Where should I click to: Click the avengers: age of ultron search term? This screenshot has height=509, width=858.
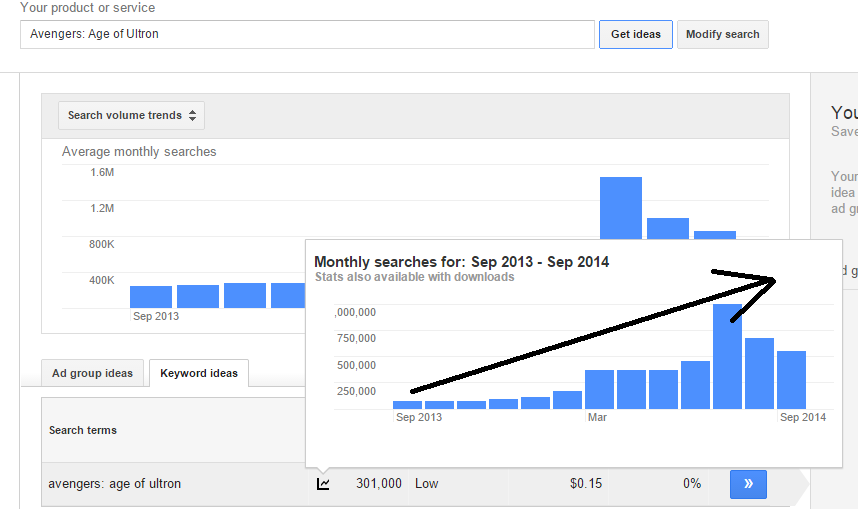[x=114, y=484]
